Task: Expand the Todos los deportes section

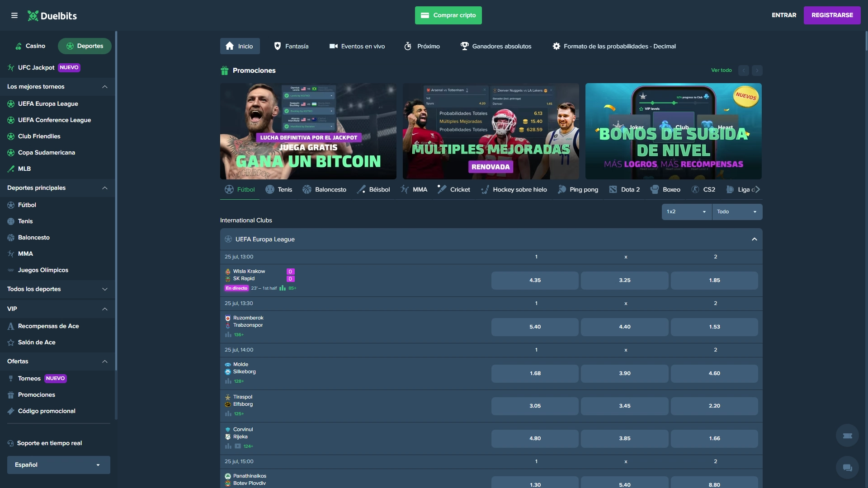Action: pos(105,290)
